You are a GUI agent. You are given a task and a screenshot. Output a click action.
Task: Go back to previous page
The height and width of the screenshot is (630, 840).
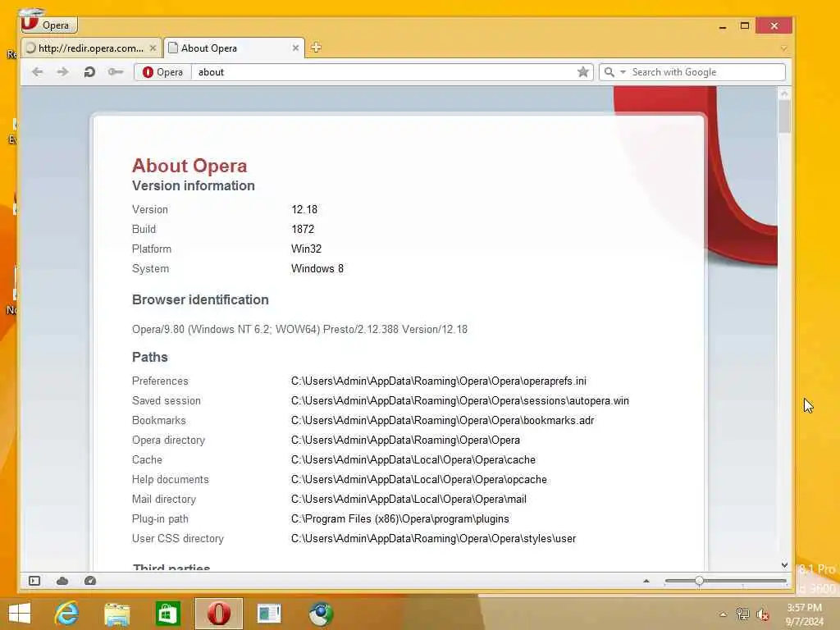(x=37, y=72)
